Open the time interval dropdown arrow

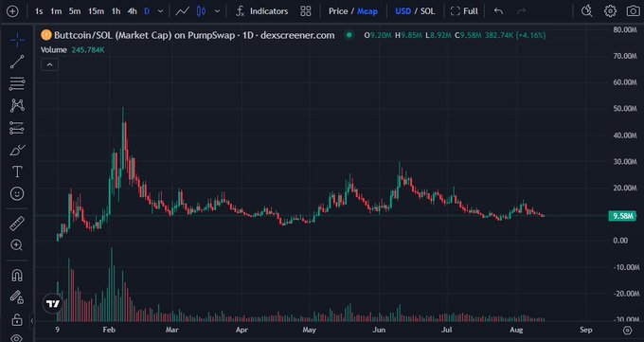[161, 11]
